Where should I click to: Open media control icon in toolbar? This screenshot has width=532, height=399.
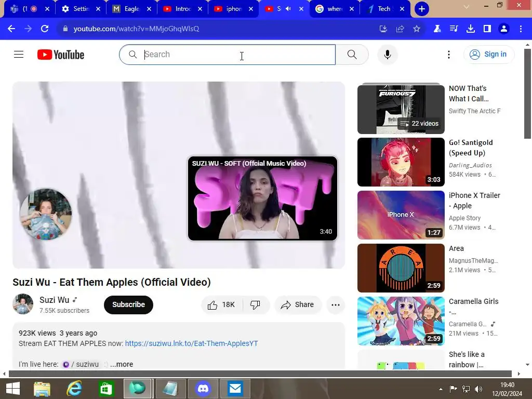click(454, 29)
